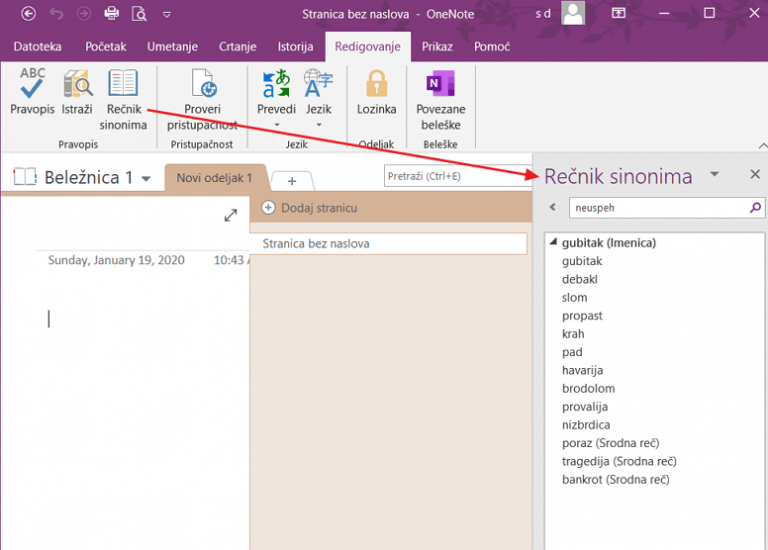Collapse the ribbon with chevron arrow
768x550 pixels.
click(762, 145)
